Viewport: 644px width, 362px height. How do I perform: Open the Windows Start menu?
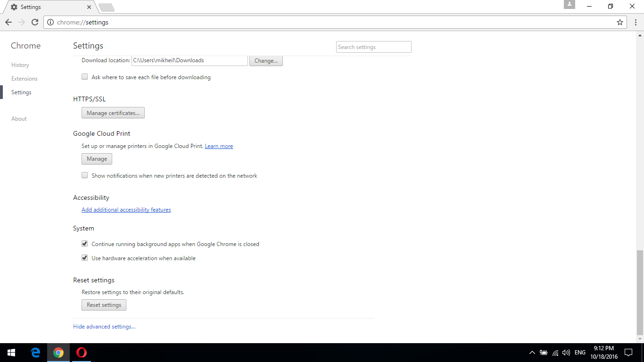point(11,353)
